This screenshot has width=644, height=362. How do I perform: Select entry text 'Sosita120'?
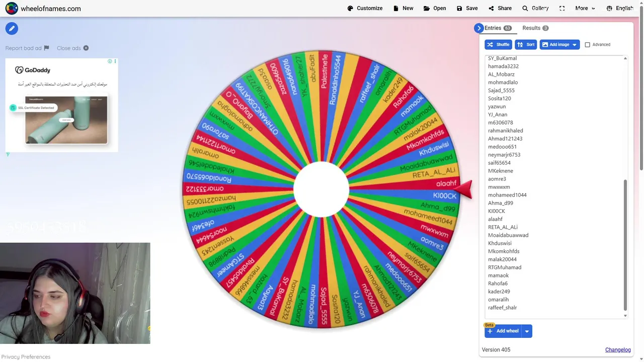[499, 99]
